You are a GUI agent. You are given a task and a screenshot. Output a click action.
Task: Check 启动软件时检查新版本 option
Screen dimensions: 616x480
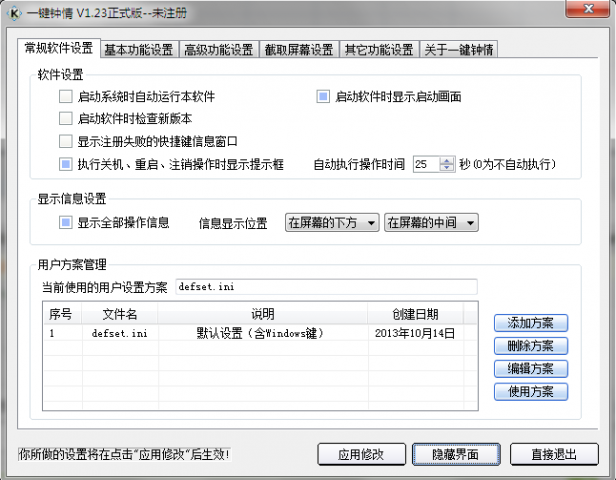[66, 119]
